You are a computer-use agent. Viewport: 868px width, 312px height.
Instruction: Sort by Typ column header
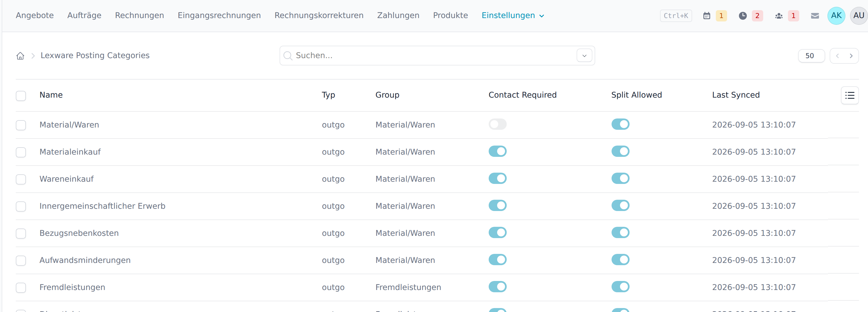(328, 95)
